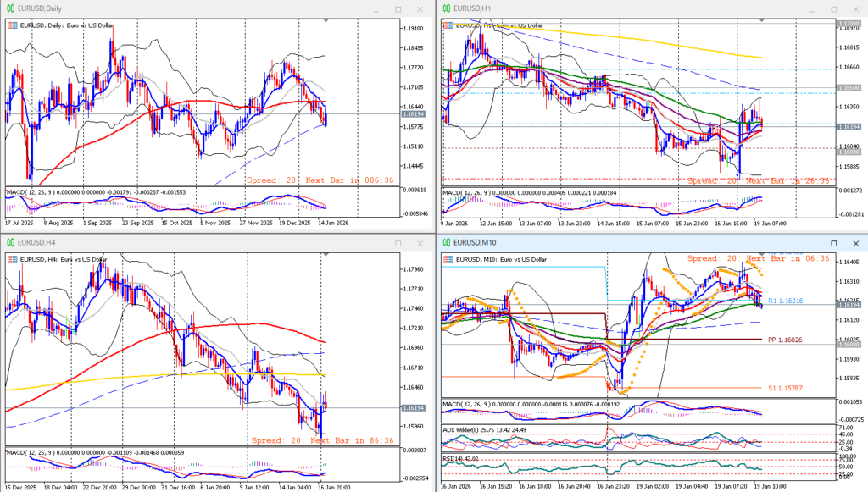Click the EURUSD,H4 window title icon
The height and width of the screenshot is (492, 868).
point(9,243)
